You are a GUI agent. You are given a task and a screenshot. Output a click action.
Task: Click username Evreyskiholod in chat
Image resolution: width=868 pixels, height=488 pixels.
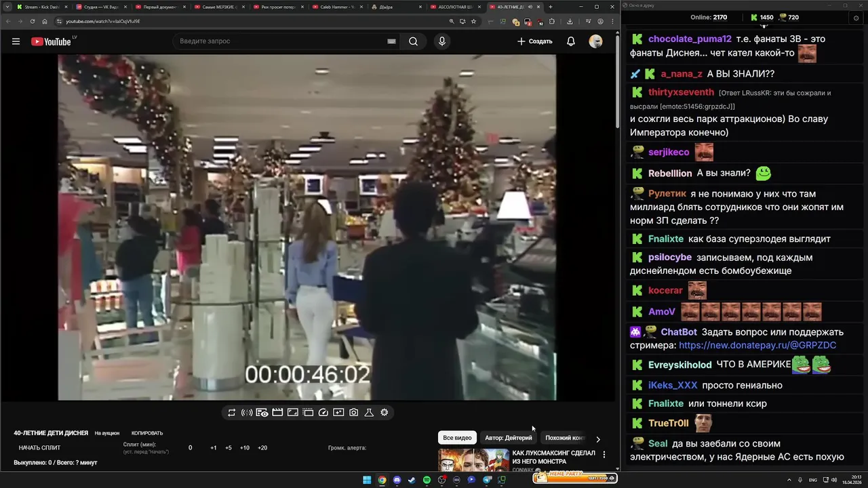[x=680, y=365]
